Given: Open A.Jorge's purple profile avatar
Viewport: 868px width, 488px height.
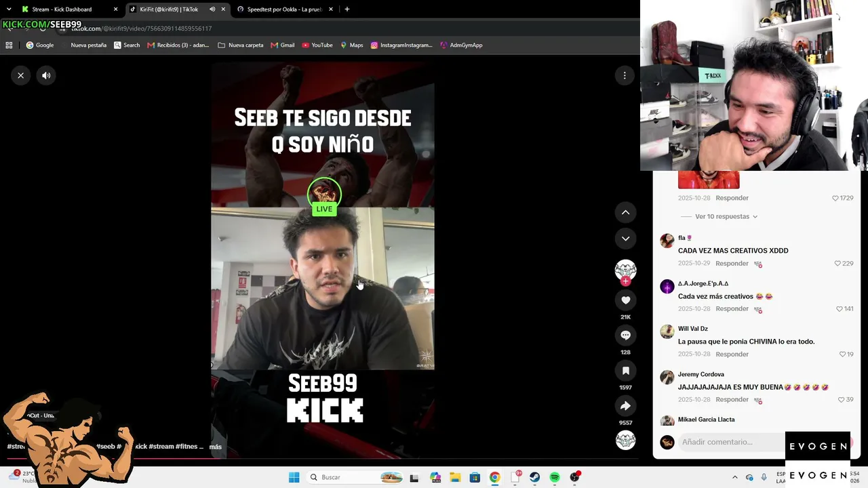Looking at the screenshot, I should [x=667, y=286].
